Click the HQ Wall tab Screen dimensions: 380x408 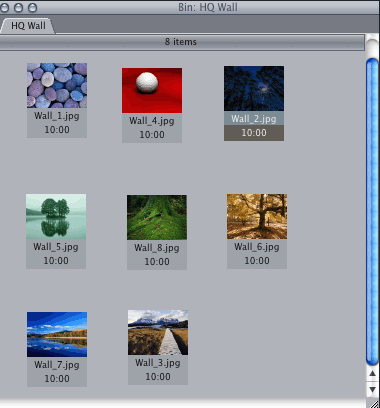[x=28, y=26]
